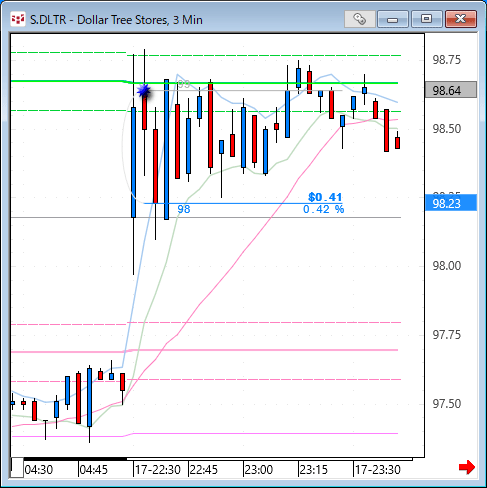Click the 98.50 price axis label
The width and height of the screenshot is (487, 488).
[x=447, y=129]
